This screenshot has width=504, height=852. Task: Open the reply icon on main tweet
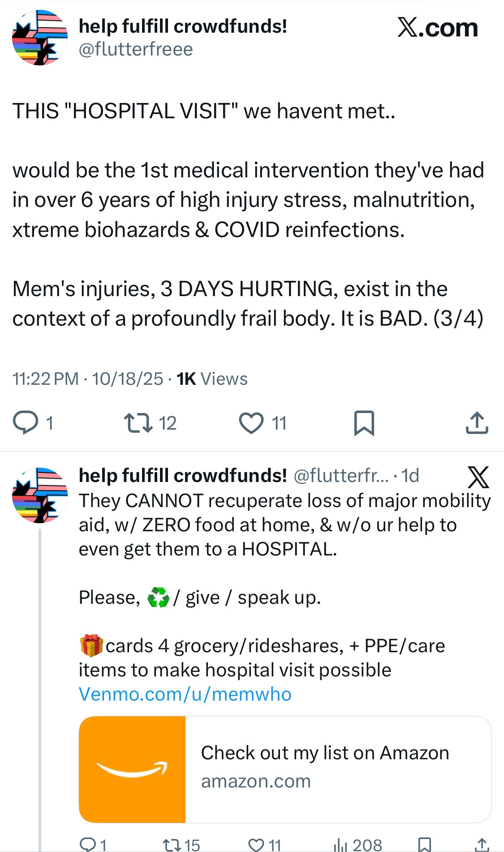[26, 422]
